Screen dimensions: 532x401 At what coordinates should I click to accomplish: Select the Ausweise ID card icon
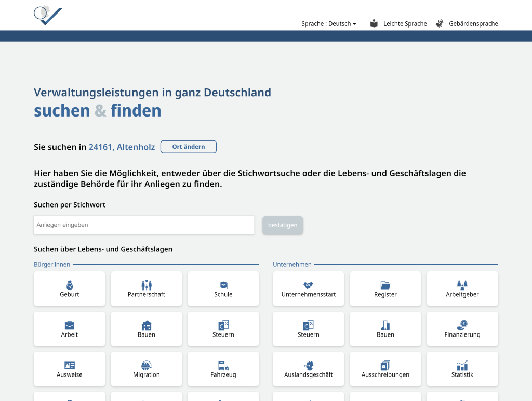[70, 365]
